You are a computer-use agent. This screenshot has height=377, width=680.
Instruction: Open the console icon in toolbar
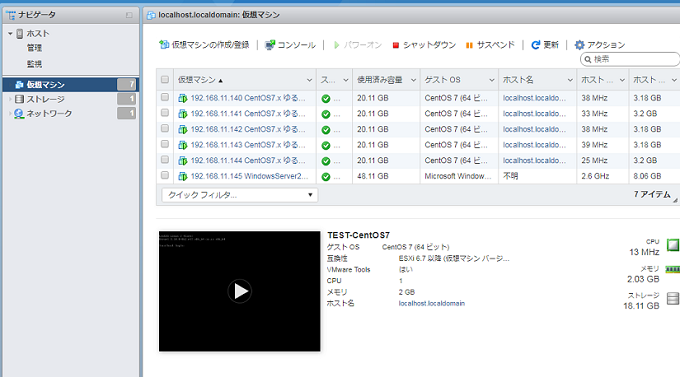point(270,45)
